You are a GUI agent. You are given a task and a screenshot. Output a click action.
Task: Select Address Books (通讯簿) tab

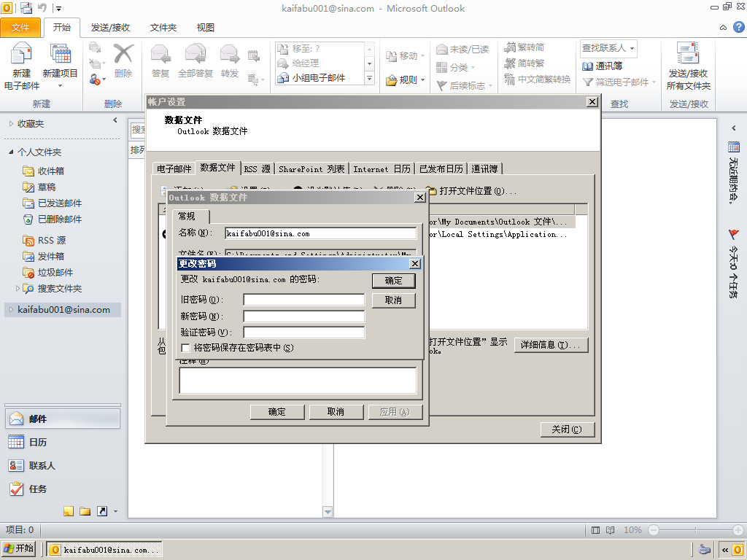pos(484,169)
